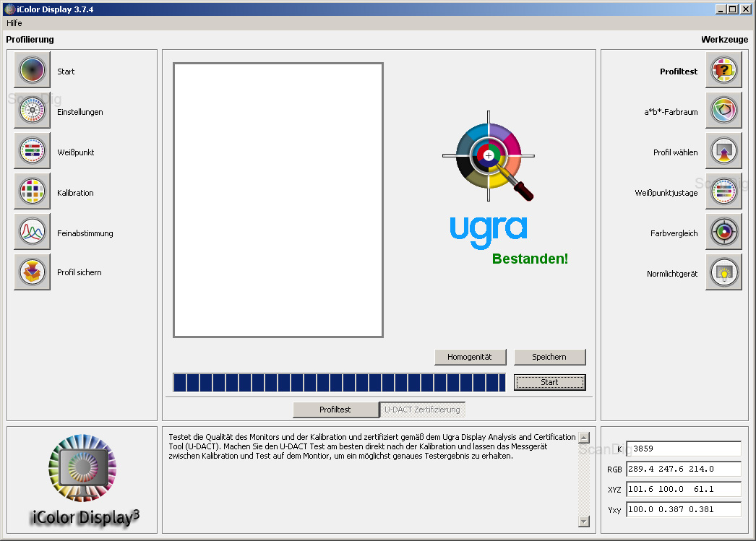Launch the Farbvergleich tool icon
This screenshot has width=756, height=541.
click(x=723, y=232)
